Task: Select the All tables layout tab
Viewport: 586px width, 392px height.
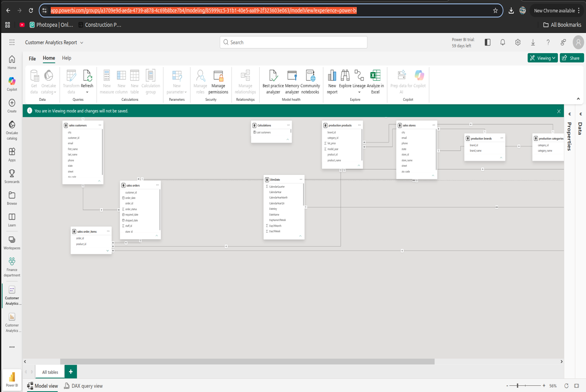Action: click(x=50, y=372)
